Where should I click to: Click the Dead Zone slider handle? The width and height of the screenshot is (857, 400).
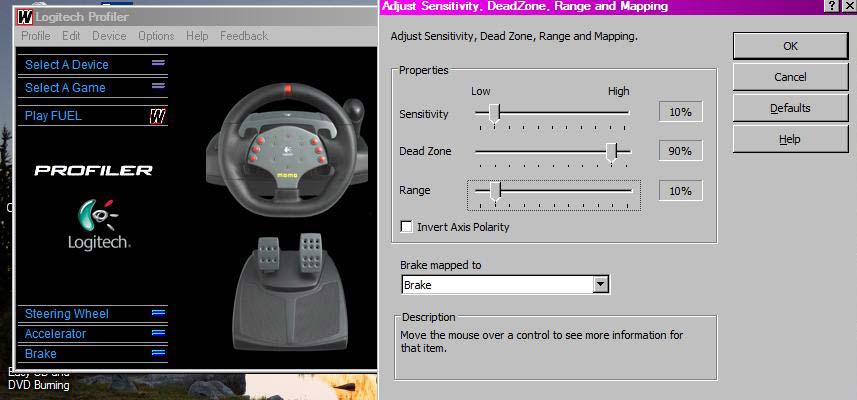click(x=612, y=152)
